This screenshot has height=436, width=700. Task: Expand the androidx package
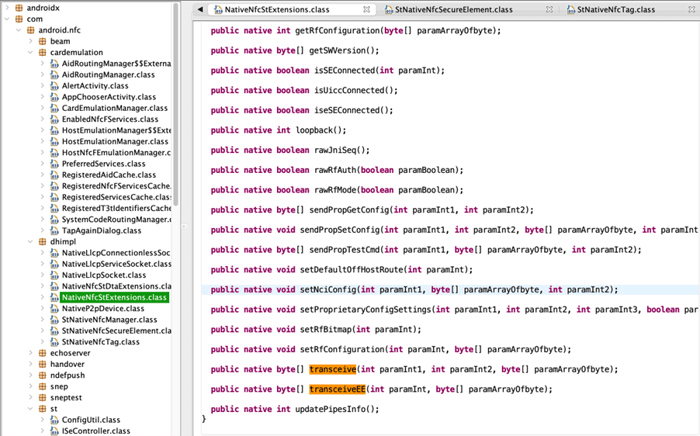click(x=7, y=8)
